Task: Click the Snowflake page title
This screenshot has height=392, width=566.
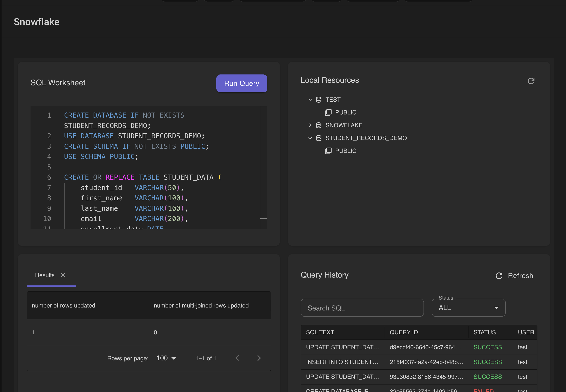Action: coord(37,22)
